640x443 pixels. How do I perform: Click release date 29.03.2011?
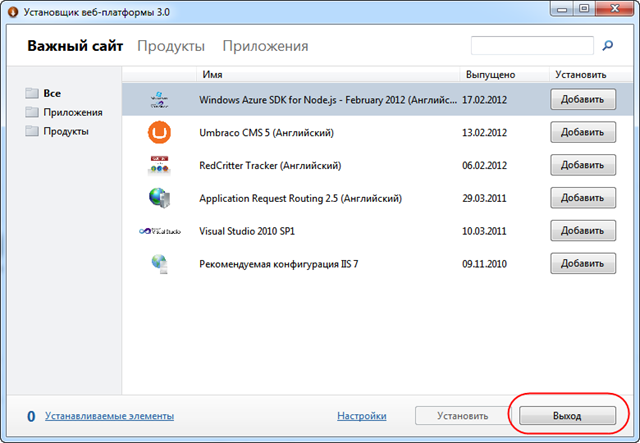[x=484, y=198]
